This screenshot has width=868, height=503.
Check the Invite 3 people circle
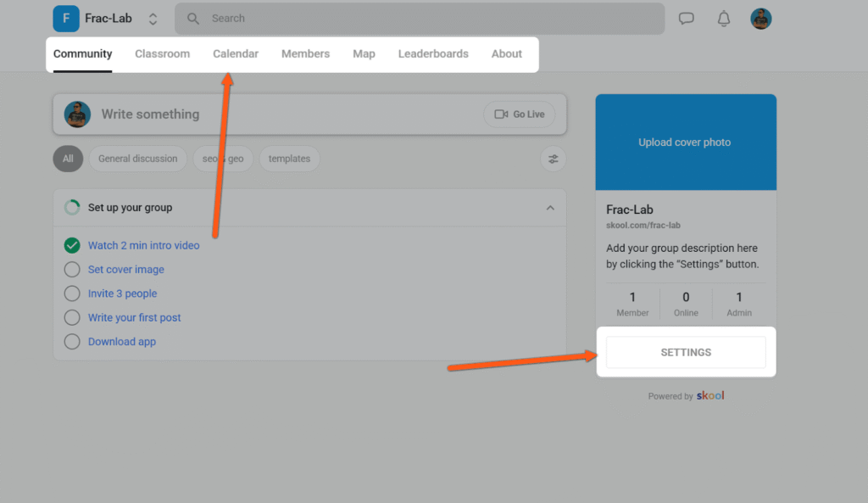pyautogui.click(x=72, y=293)
